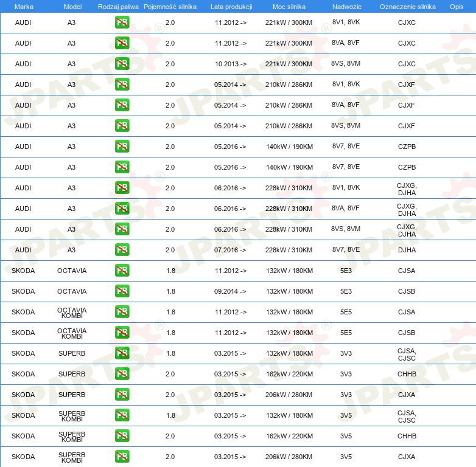The height and width of the screenshot is (467, 476).
Task: Select the fuel icon for Superb 3V3 CHHB
Action: coord(122,374)
